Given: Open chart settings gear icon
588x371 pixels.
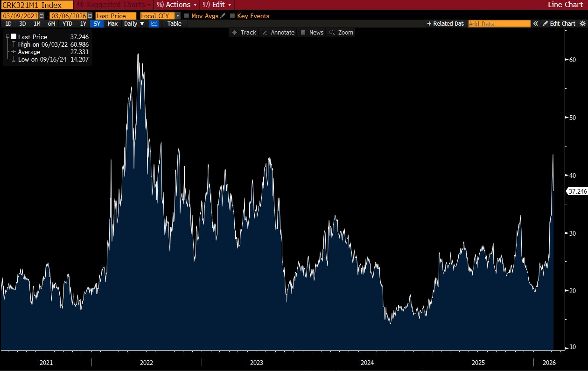Looking at the screenshot, I should coord(582,24).
